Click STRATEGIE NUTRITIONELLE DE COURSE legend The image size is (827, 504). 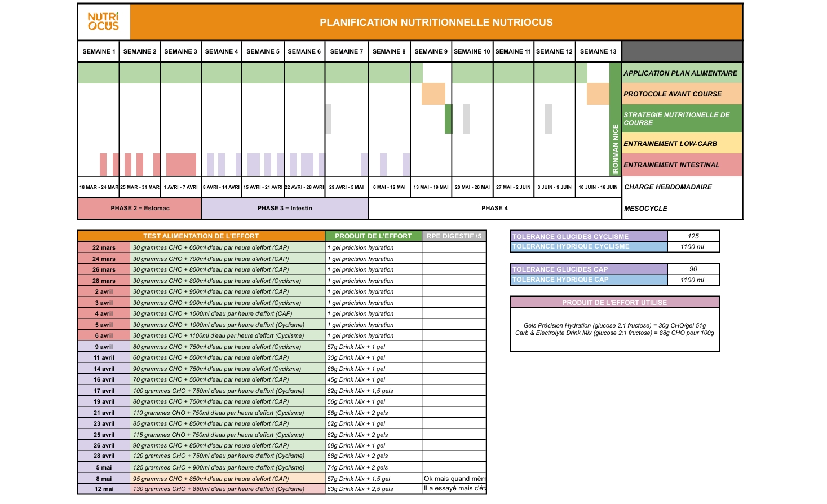[x=682, y=118]
